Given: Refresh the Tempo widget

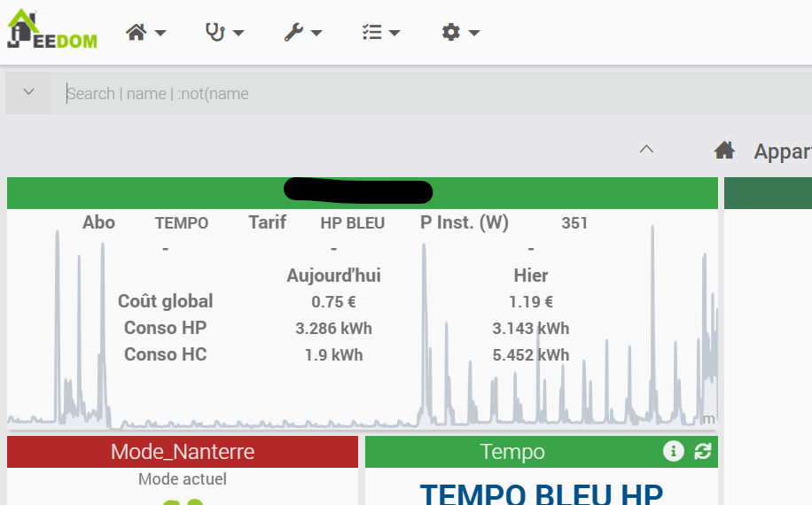Looking at the screenshot, I should (x=703, y=451).
